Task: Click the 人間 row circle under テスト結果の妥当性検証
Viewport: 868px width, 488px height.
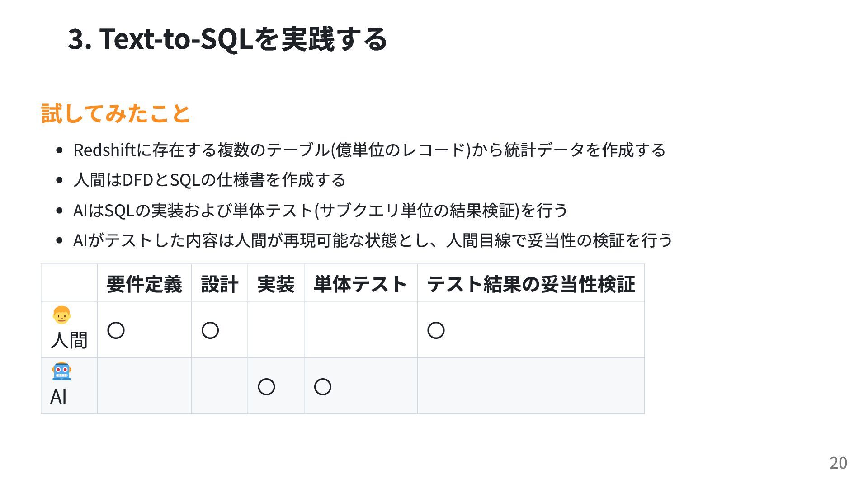Action: (436, 330)
